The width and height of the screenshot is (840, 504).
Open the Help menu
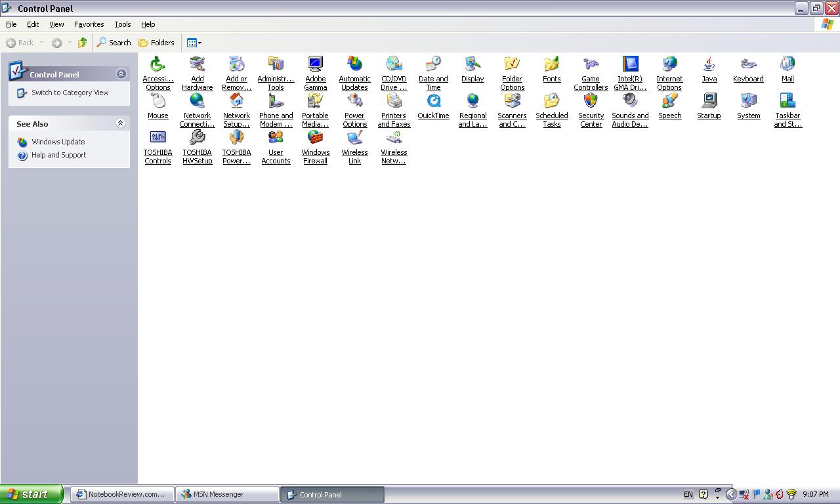pos(148,24)
